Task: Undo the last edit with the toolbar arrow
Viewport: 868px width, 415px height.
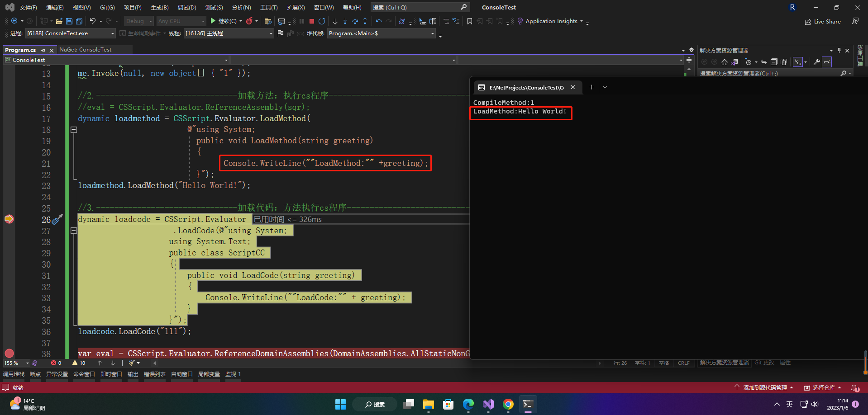Action: (x=93, y=21)
